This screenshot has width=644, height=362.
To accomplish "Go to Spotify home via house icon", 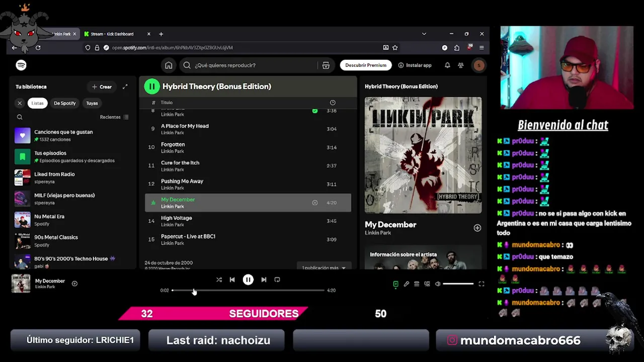I will [169, 65].
